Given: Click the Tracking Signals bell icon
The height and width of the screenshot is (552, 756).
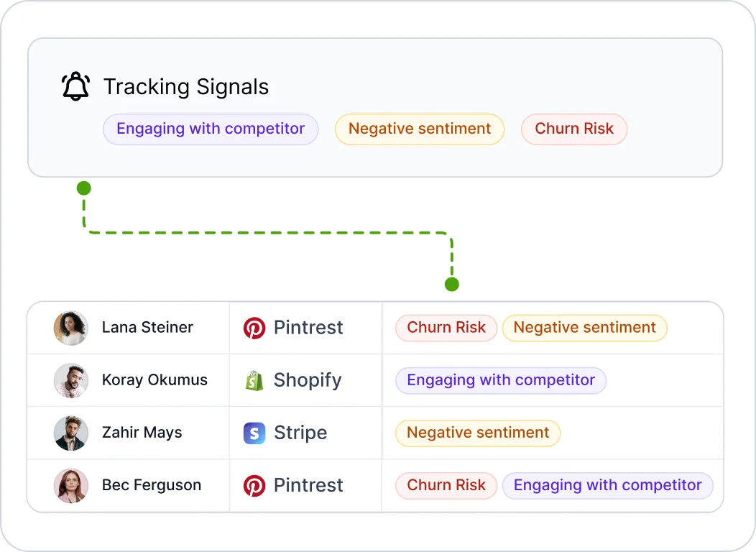Looking at the screenshot, I should point(75,86).
